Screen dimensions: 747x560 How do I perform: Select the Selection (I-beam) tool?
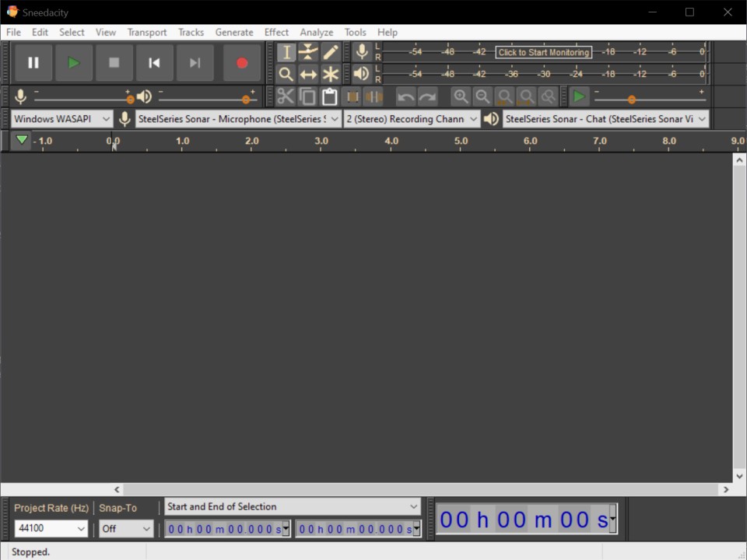coord(286,52)
